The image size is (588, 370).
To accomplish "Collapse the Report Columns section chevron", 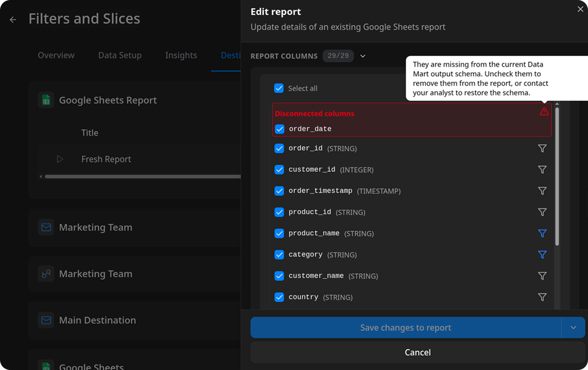I will coord(363,56).
